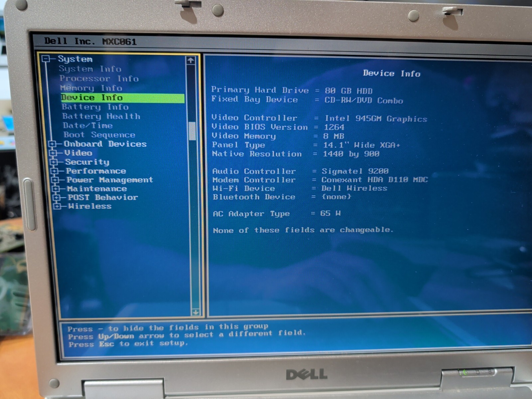Expand the POST Behavior plus box
532x399 pixels.
coord(57,198)
